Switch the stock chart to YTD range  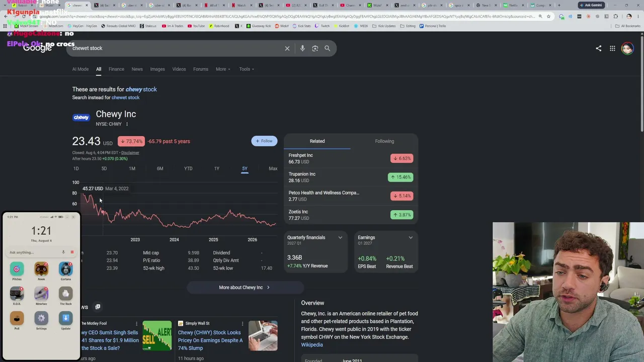(x=188, y=169)
